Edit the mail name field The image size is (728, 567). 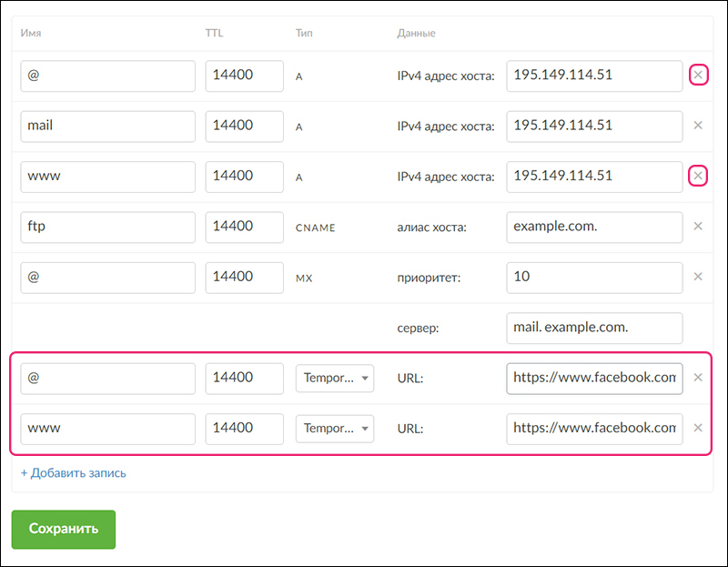[x=107, y=126]
